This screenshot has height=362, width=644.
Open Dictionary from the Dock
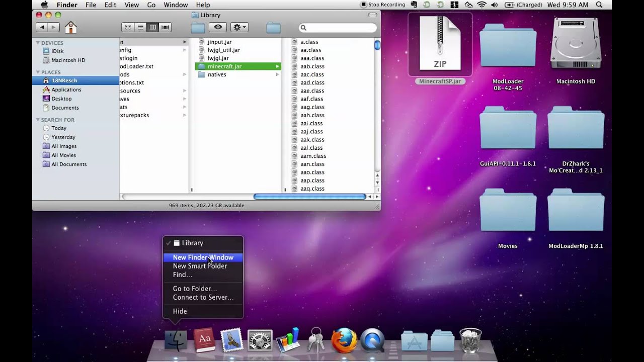(204, 340)
